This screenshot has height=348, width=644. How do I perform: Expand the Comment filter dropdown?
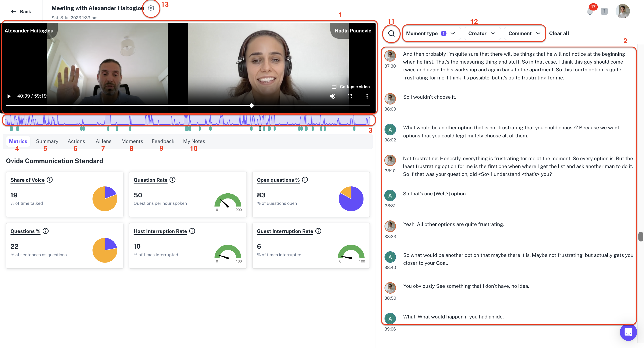coord(524,34)
